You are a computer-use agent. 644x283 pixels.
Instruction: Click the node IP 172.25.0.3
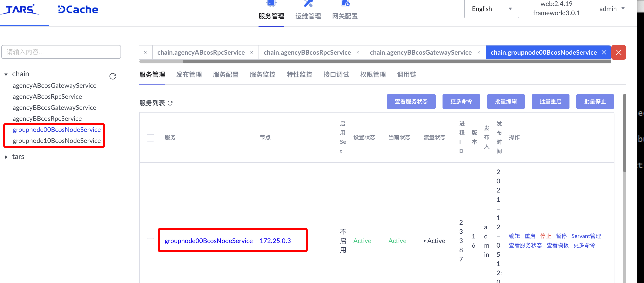tap(275, 241)
